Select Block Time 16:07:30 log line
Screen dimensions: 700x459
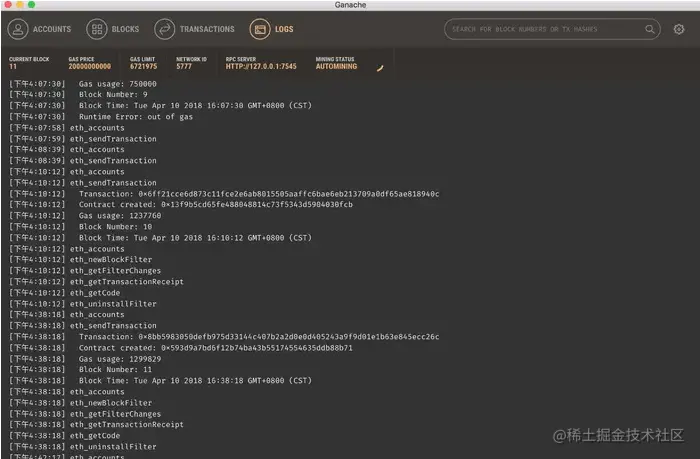(x=160, y=106)
